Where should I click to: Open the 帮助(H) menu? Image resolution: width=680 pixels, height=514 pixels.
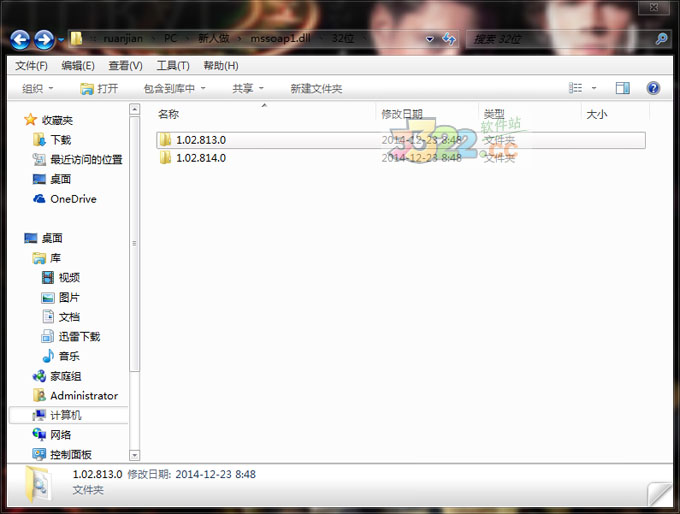[221, 66]
